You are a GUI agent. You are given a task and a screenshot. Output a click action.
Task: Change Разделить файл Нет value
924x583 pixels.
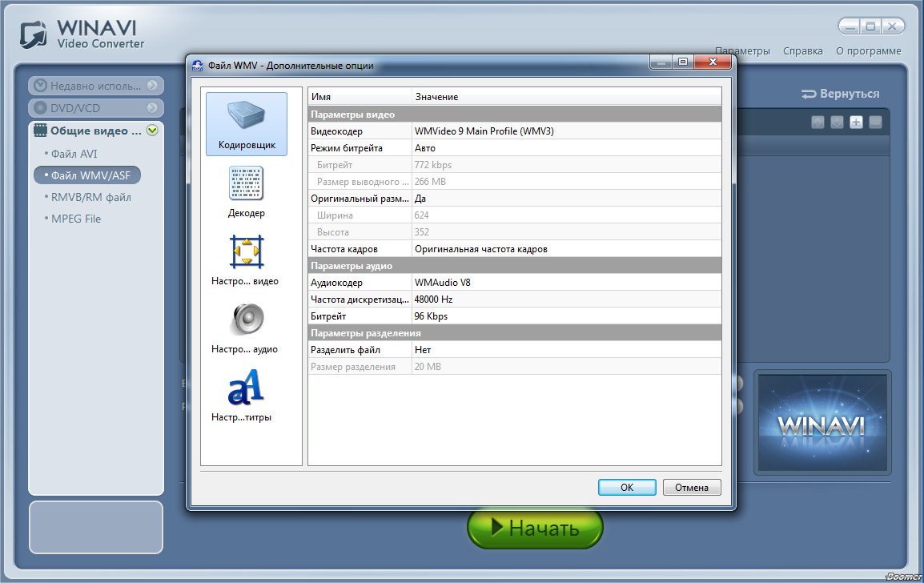point(566,350)
